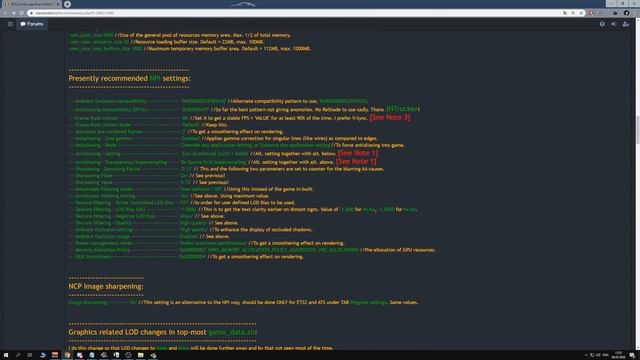Close the active browser tab
Image resolution: width=640 pixels, height=360 pixels.
point(58,4)
